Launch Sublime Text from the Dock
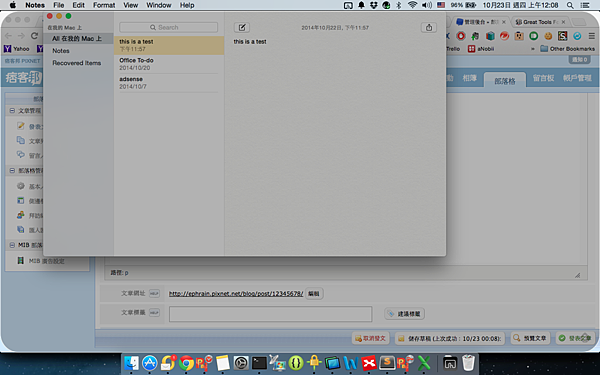 (x=387, y=363)
